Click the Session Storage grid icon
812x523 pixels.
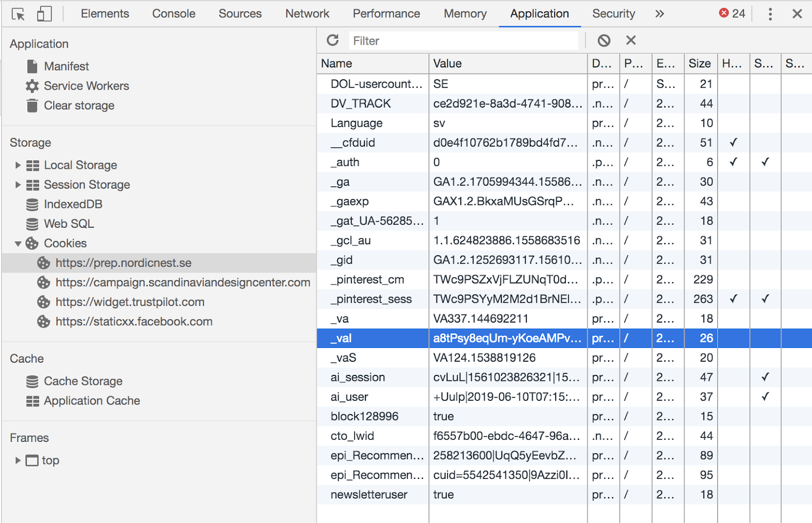click(32, 185)
